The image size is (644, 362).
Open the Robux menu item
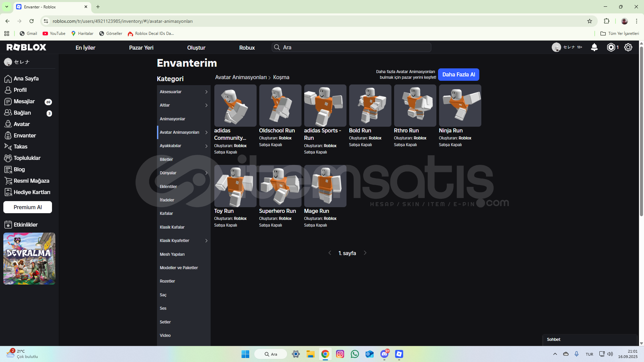[247, 48]
